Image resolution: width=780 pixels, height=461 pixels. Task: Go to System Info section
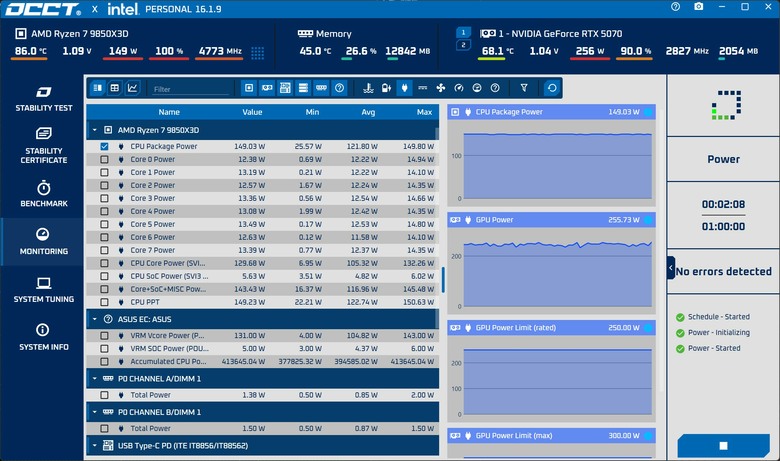point(44,337)
